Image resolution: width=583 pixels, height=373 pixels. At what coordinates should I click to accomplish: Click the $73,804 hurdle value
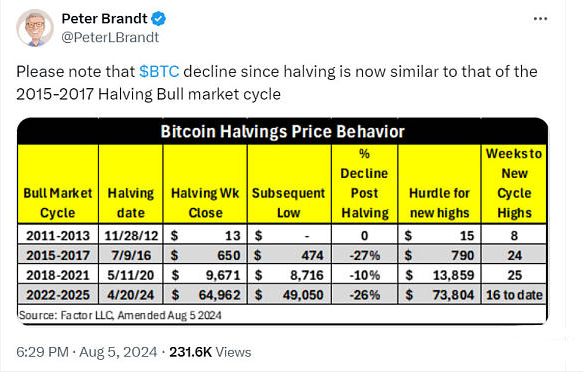[439, 295]
